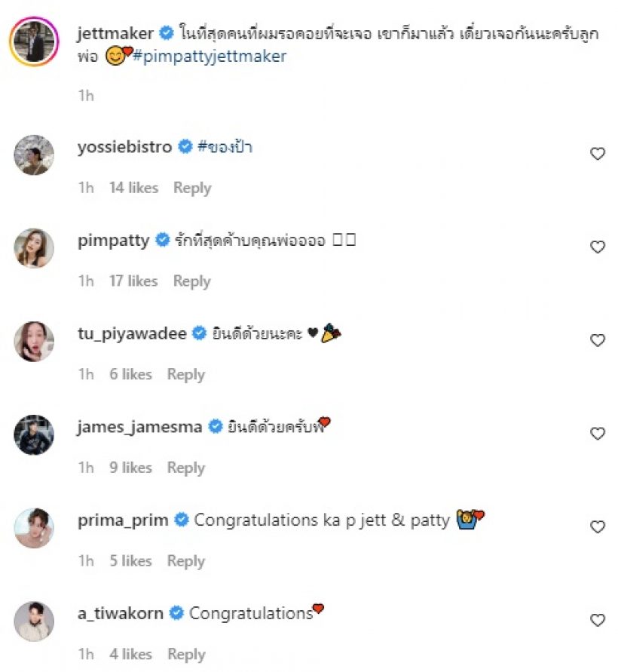Open james_jamesma's profile avatar
The image size is (618, 672).
pyautogui.click(x=34, y=434)
